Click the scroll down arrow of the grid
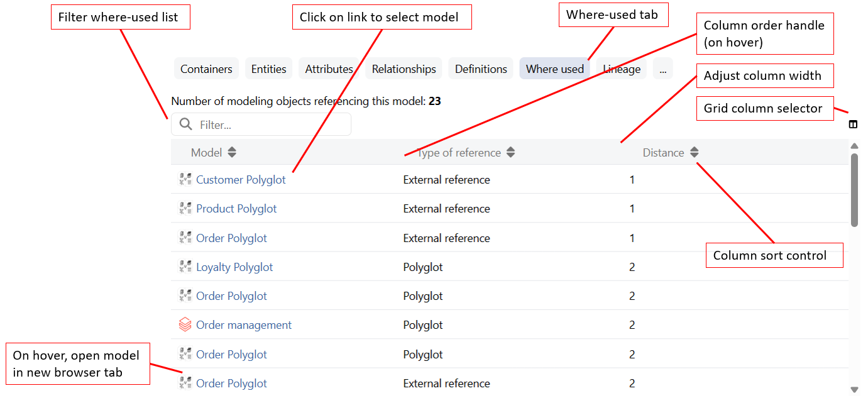This screenshot has width=868, height=420. (854, 390)
